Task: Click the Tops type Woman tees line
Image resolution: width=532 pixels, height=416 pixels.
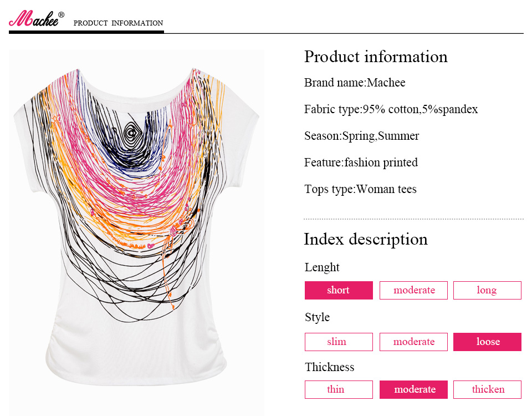Action: [x=360, y=189]
